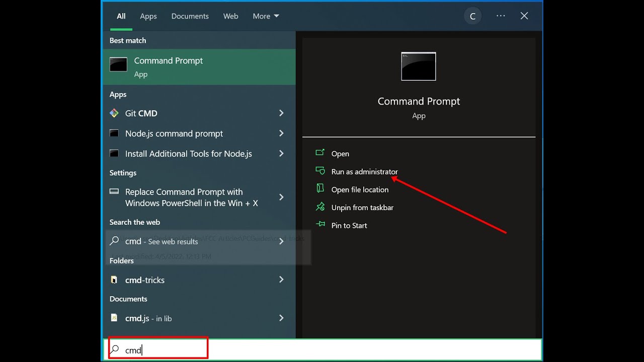The image size is (644, 362).
Task: Click the cmd web search magnifier icon
Action: (114, 241)
